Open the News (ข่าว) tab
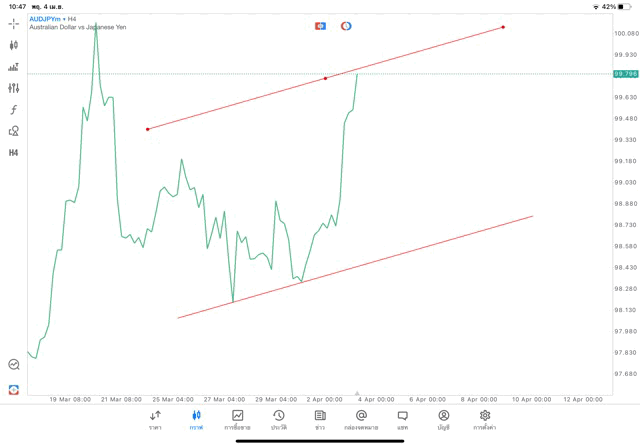The image size is (640, 447). 320,419
